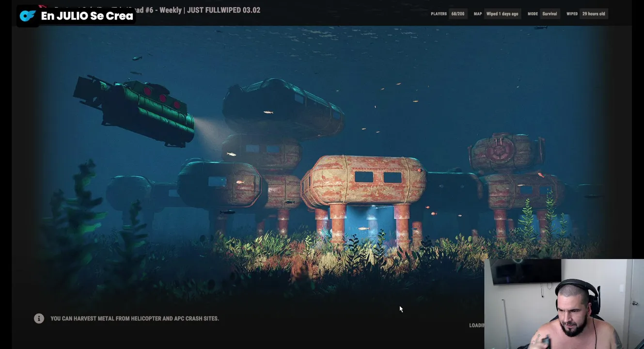Viewport: 644px width, 349px height.
Task: Click the info icon beside the loading tip
Action: (x=39, y=318)
